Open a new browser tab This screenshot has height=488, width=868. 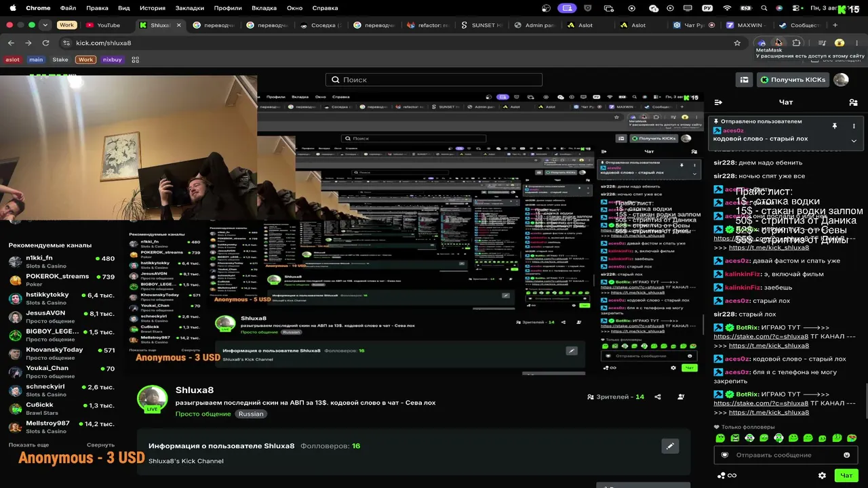pos(835,25)
